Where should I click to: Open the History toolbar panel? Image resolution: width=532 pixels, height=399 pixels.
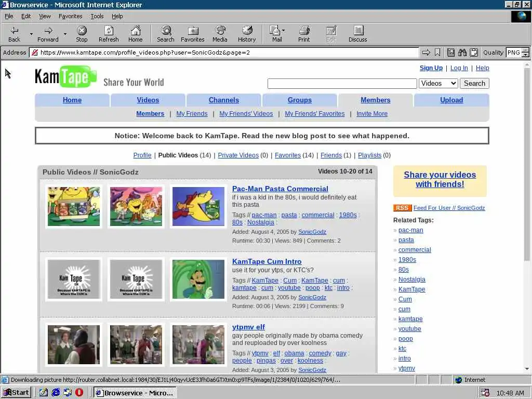coord(247,34)
